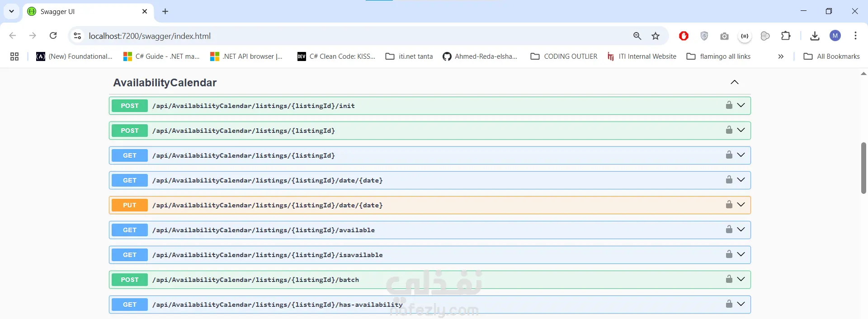The width and height of the screenshot is (868, 319).
Task: Expand GET listings/{listingId} endpoint chevron
Action: (x=741, y=155)
